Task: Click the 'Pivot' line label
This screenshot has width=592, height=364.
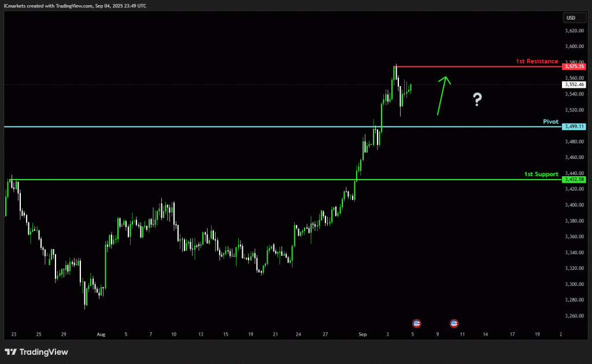Action: point(550,121)
